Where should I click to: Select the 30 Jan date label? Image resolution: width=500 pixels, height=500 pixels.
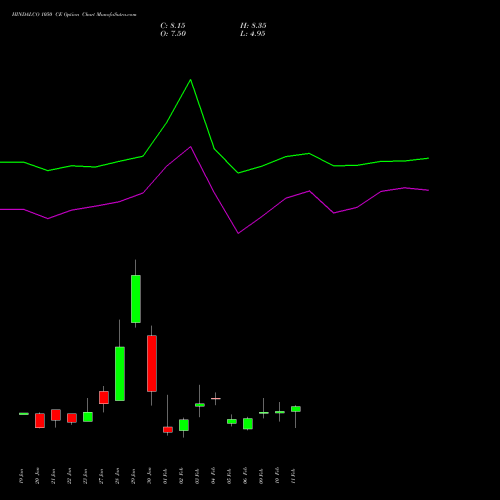point(149,476)
